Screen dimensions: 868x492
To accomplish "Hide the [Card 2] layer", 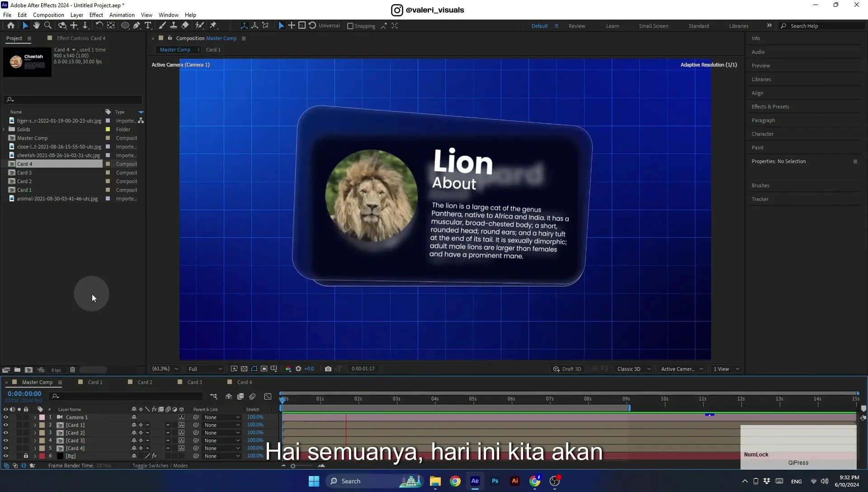I will 5,433.
